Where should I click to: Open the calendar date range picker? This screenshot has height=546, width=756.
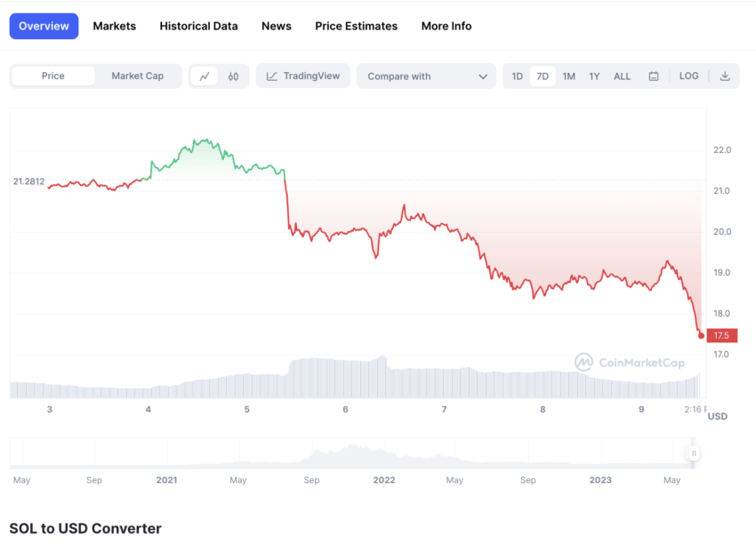pyautogui.click(x=654, y=76)
